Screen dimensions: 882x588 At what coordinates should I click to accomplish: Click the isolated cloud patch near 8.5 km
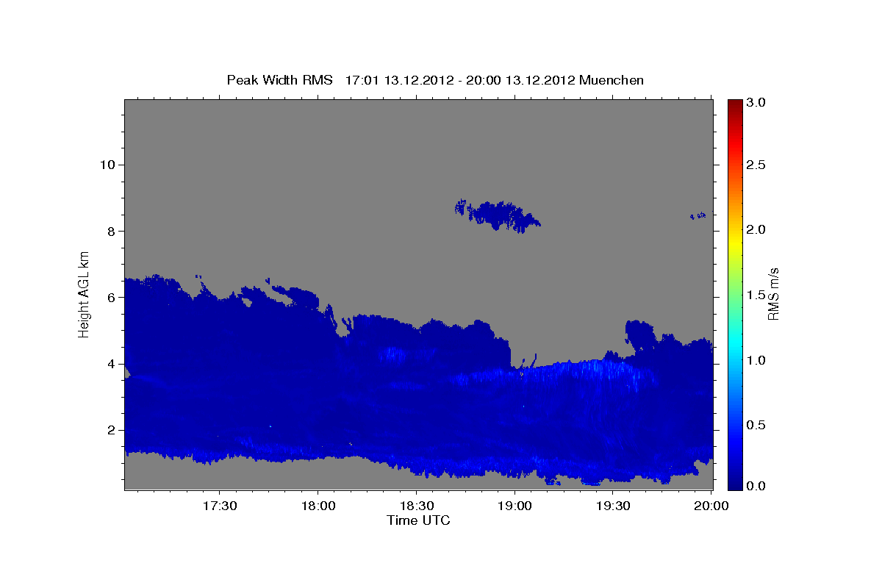pyautogui.click(x=497, y=215)
